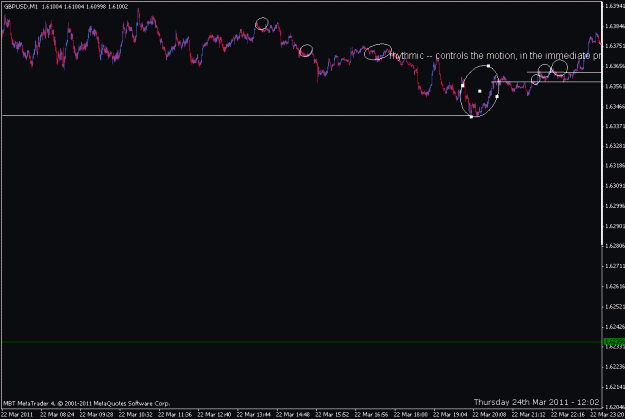The height and width of the screenshot is (419, 625).
Task: Click the 22 Mar 09:28 time label
Action: [96, 415]
